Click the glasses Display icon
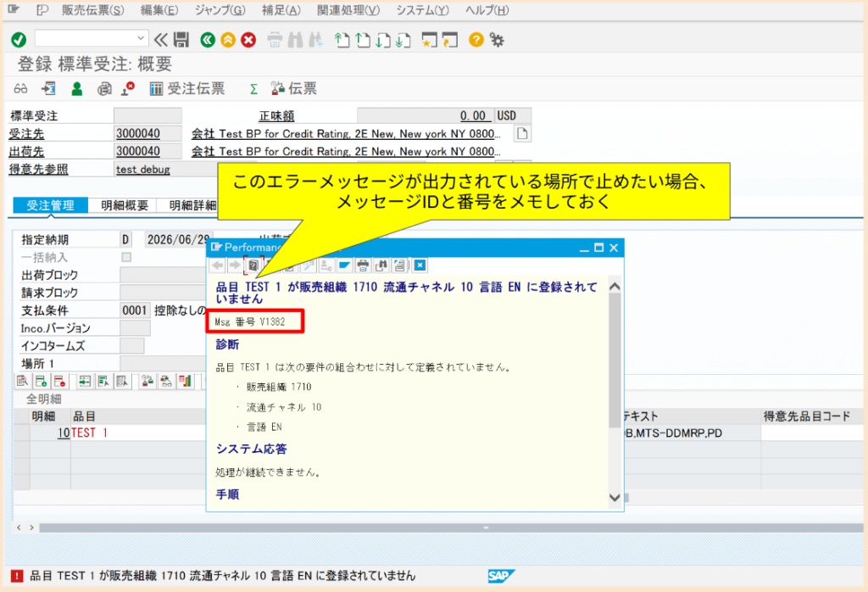 (x=20, y=88)
